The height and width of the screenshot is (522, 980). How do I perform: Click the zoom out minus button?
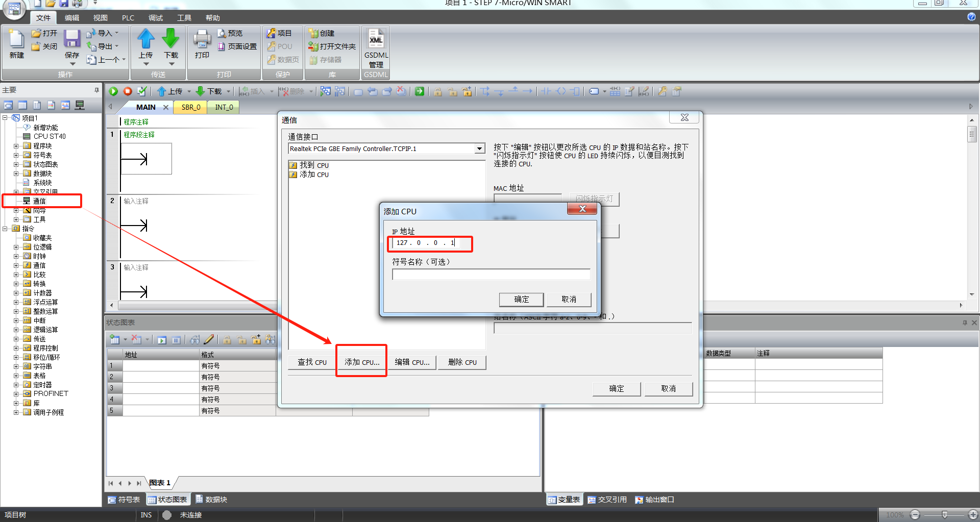coord(915,515)
